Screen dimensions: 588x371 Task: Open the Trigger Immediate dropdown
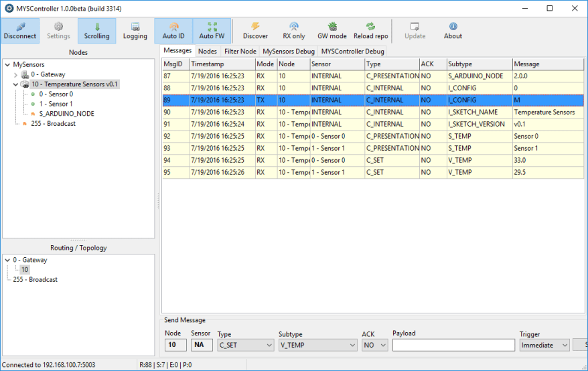coord(544,345)
